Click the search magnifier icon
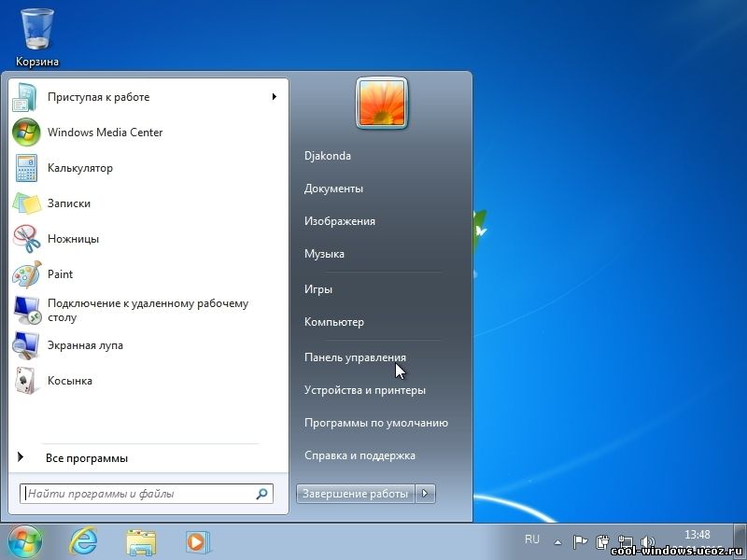This screenshot has height=560, width=747. click(x=261, y=494)
